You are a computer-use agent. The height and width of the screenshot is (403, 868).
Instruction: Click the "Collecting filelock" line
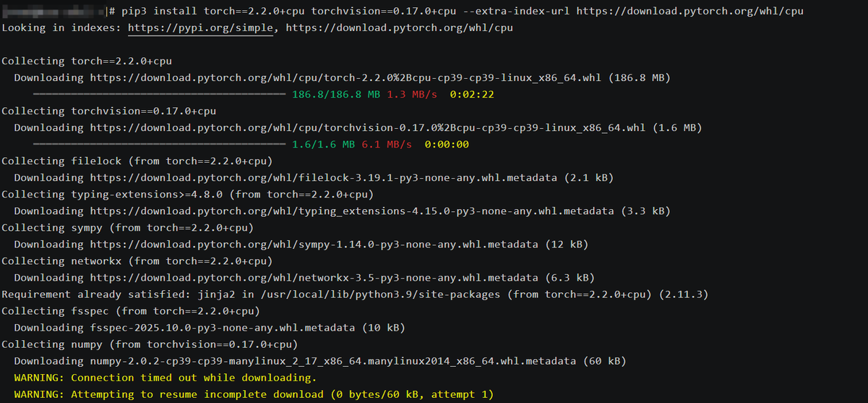137,161
